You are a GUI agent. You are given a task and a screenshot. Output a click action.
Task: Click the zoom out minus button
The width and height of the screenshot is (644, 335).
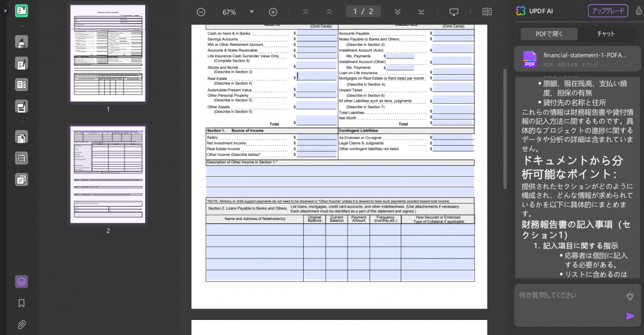pos(201,12)
